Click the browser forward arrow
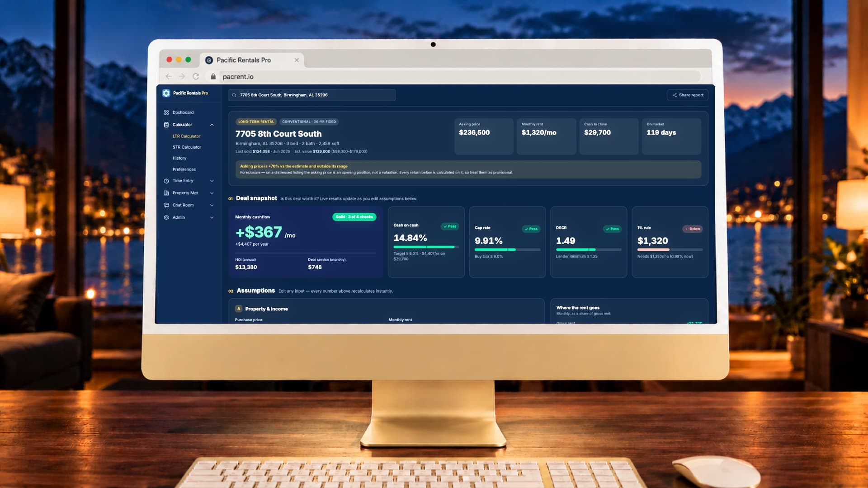 (x=182, y=76)
